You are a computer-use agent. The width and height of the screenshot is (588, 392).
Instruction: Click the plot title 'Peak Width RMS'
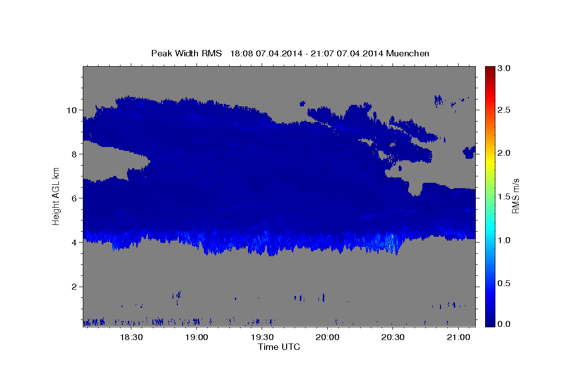pos(186,53)
